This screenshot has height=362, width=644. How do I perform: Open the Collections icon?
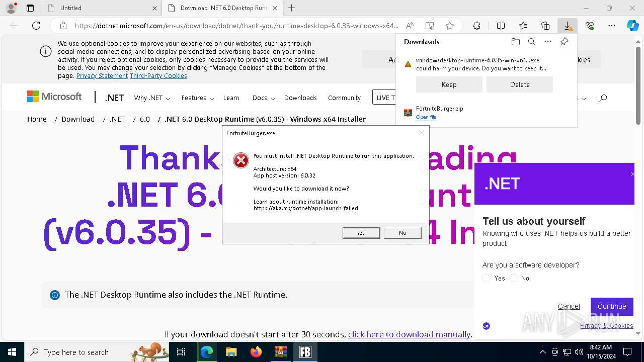pos(545,26)
